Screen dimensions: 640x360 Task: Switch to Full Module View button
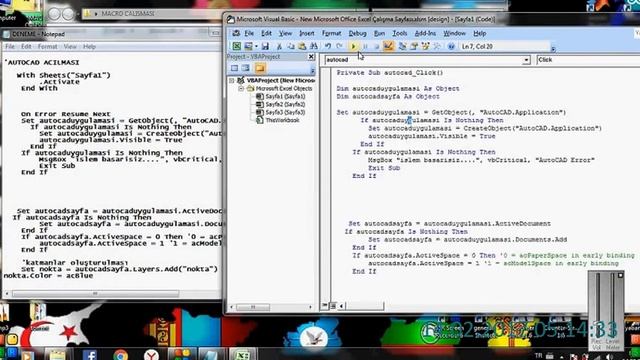pyautogui.click(x=333, y=305)
